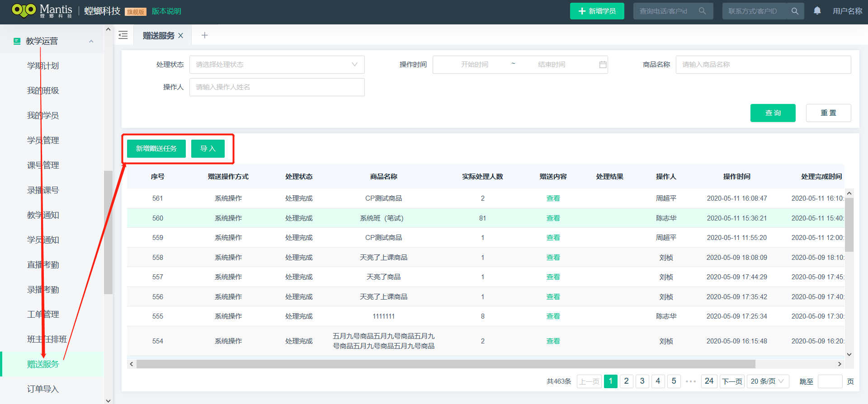Add a new tab with plus icon
This screenshot has width=868, height=404.
(x=204, y=35)
